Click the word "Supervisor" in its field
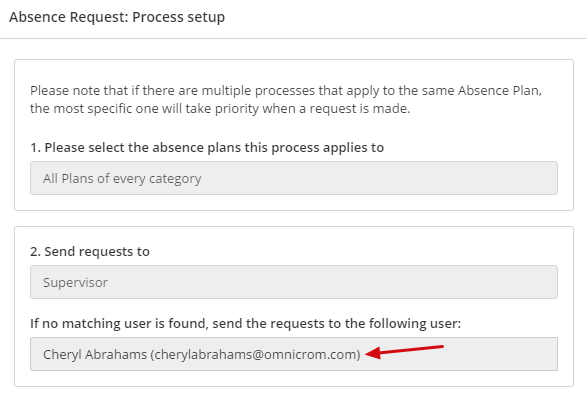The height and width of the screenshot is (395, 586). click(75, 283)
